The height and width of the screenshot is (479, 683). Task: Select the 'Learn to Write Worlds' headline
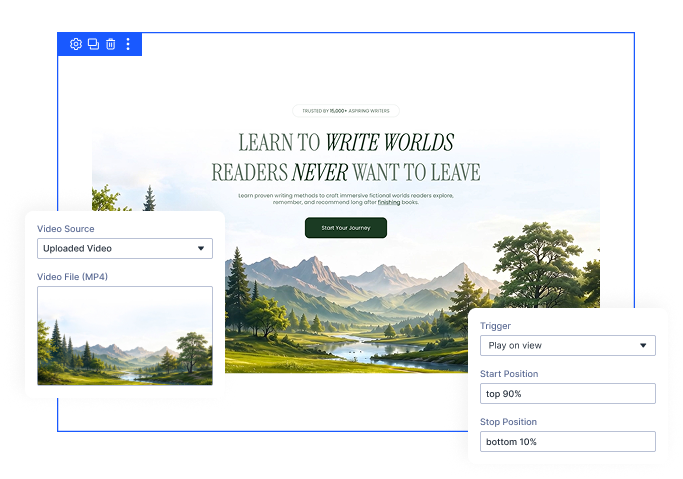pos(346,142)
